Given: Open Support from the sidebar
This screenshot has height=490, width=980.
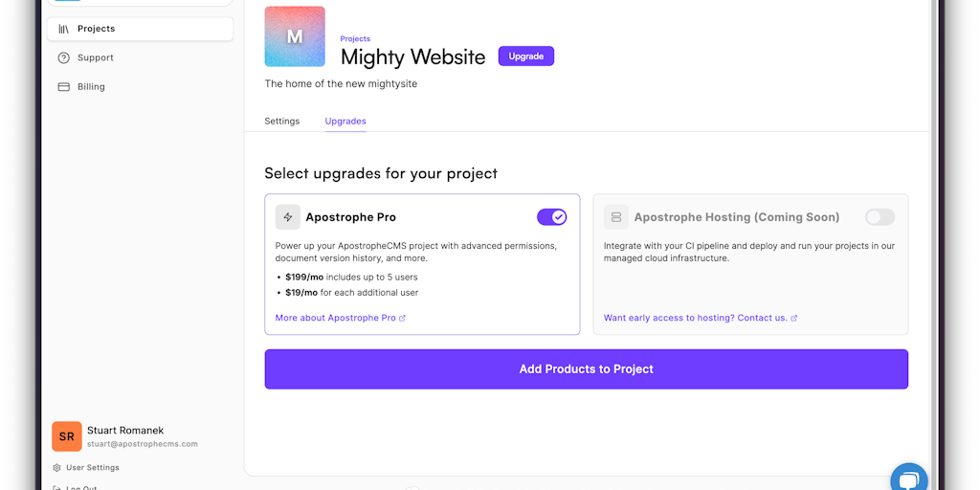Looking at the screenshot, I should point(96,57).
